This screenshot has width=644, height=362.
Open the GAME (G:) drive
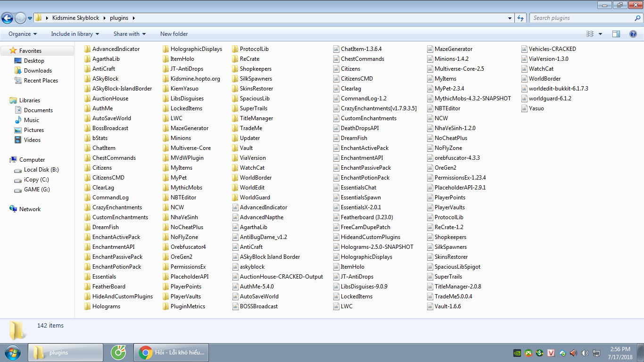coord(37,189)
